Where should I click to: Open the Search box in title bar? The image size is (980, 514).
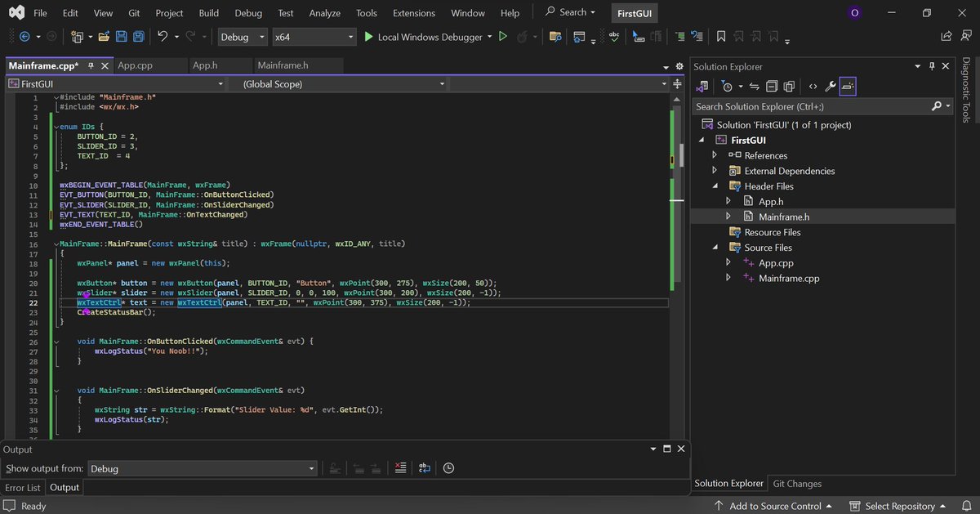click(x=570, y=12)
